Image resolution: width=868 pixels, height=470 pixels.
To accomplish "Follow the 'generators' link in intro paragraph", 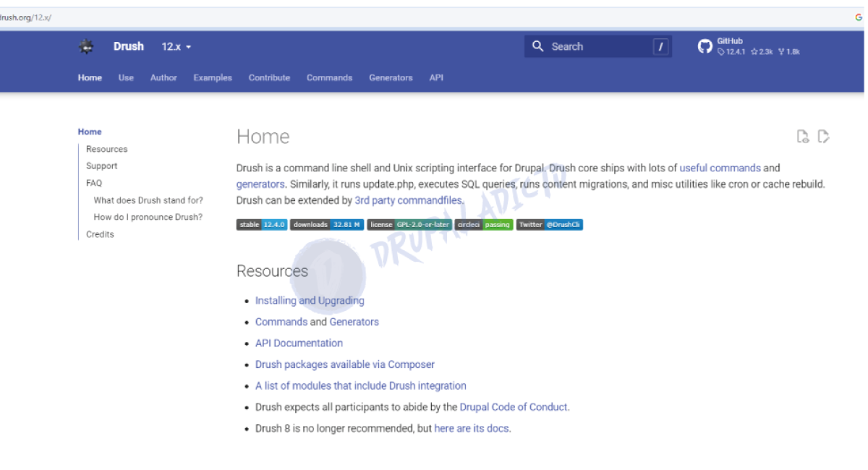I will point(260,184).
